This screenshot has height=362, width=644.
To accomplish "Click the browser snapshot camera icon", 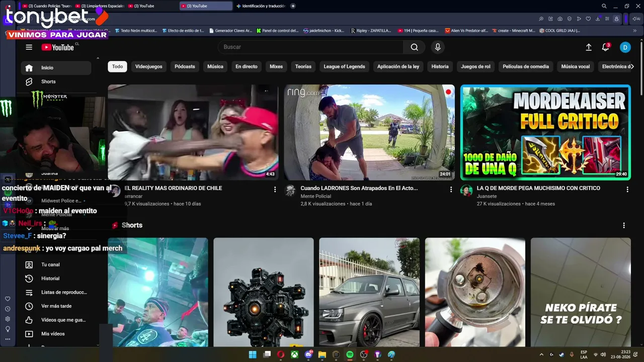I will [x=560, y=19].
